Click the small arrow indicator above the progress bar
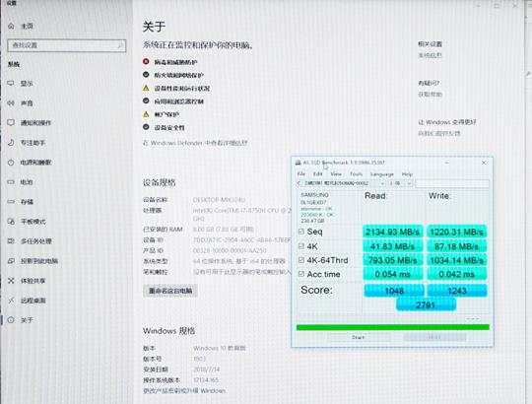Screen dimensions: 532x404 [x=473, y=319]
